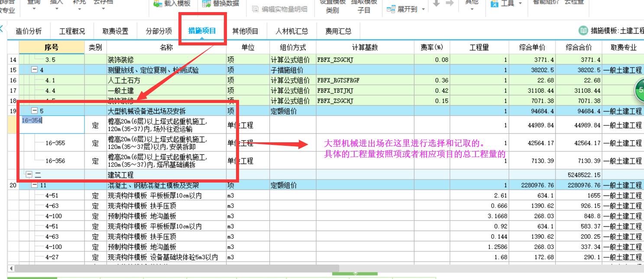
Task: Switch to the 人材机汇总 tab
Action: pyautogui.click(x=292, y=31)
